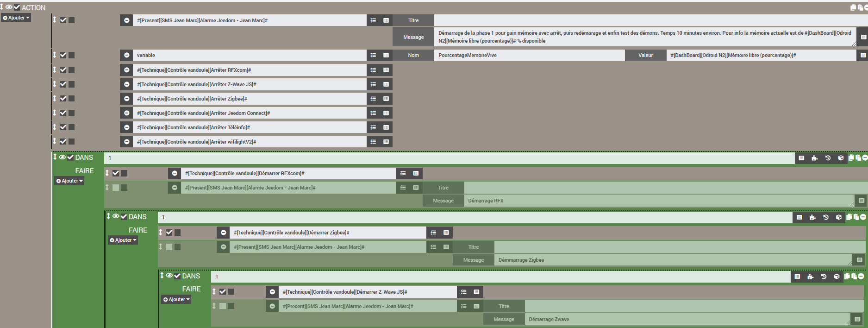Remove the Démarrer Z-Wave JS action
Viewport: 868px width, 328px height.
(272, 292)
